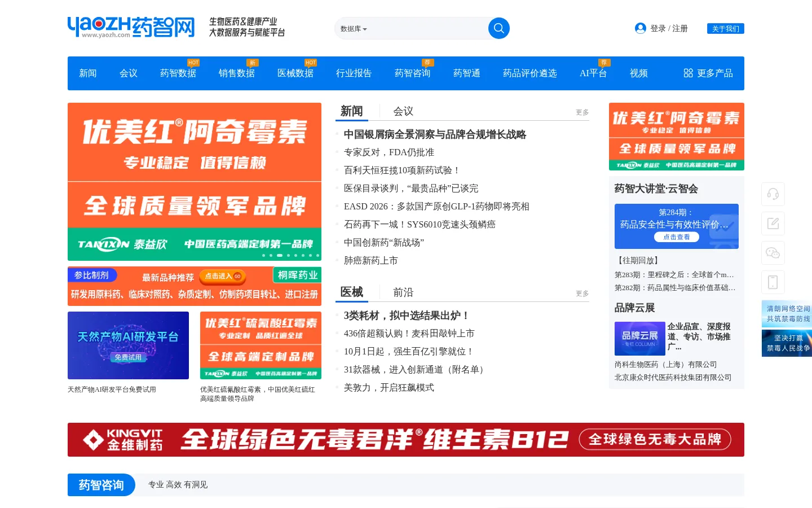
Task: Open 视频 in the navigation bar
Action: click(x=639, y=73)
